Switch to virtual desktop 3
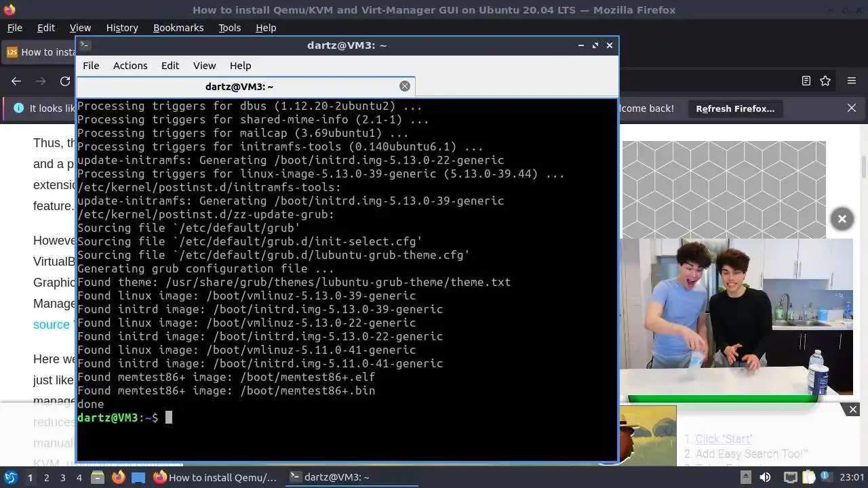This screenshot has width=868, height=488. 62,477
